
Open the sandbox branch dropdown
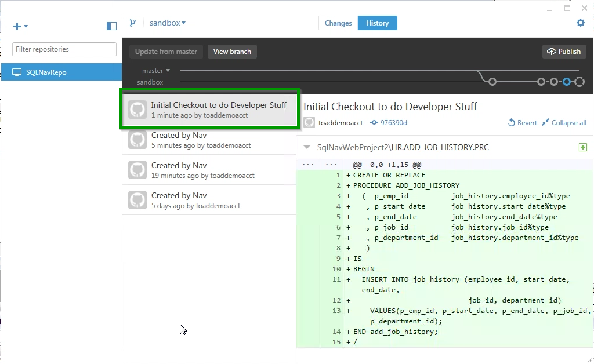168,23
